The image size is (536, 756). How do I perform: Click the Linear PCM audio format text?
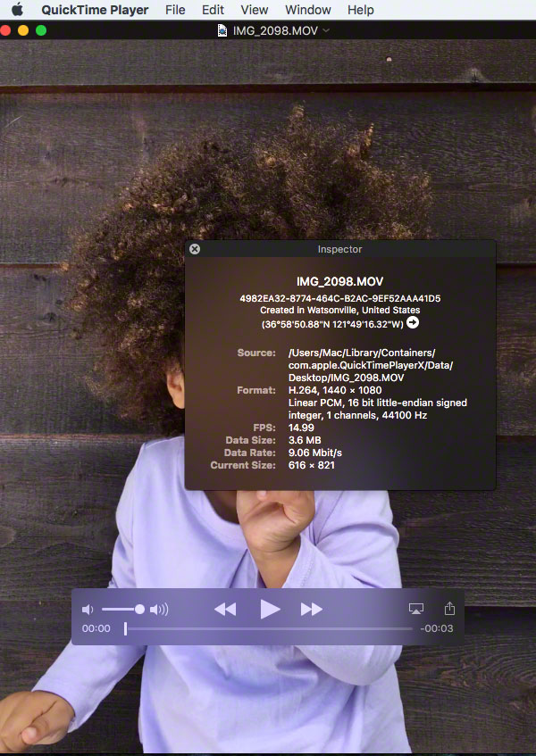(x=377, y=409)
